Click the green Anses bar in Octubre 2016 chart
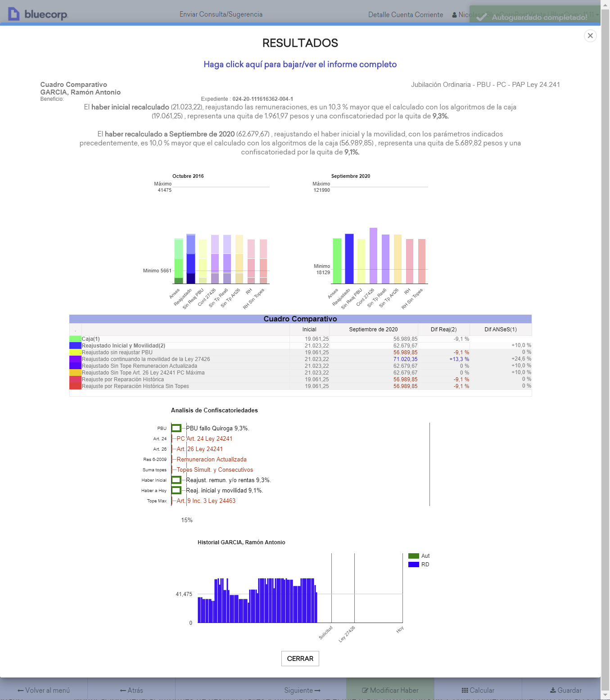Image resolution: width=610 pixels, height=700 pixels. pos(179,261)
